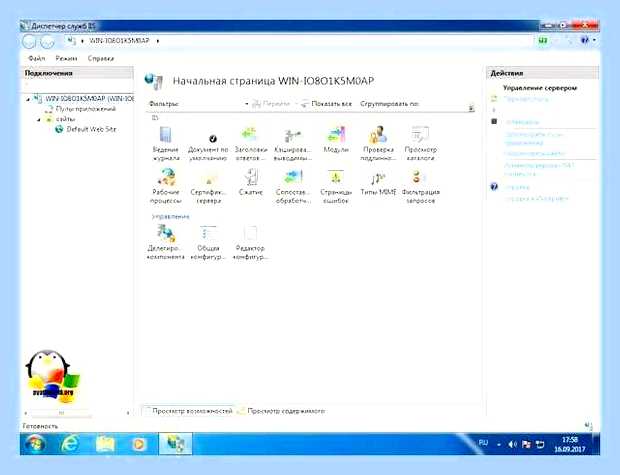Screen dimensions: 620x475
Task: Click the Forward navigation arrow button
Action: click(47, 41)
